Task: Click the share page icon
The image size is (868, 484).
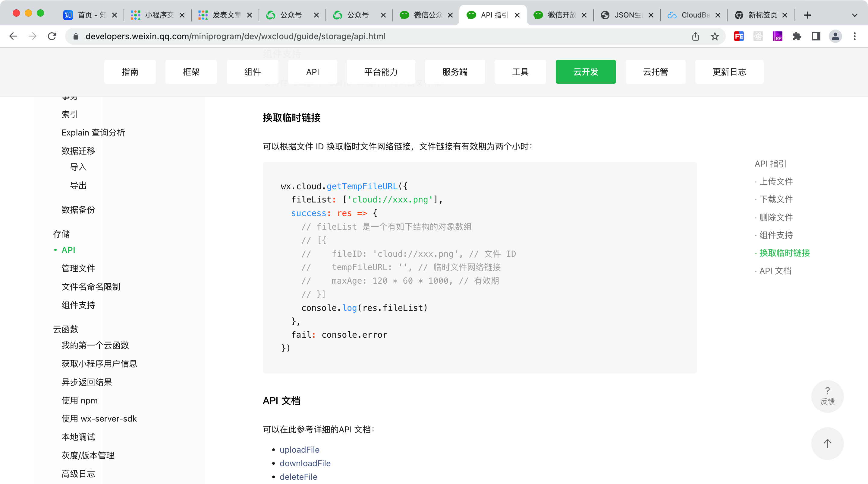Action: [696, 36]
